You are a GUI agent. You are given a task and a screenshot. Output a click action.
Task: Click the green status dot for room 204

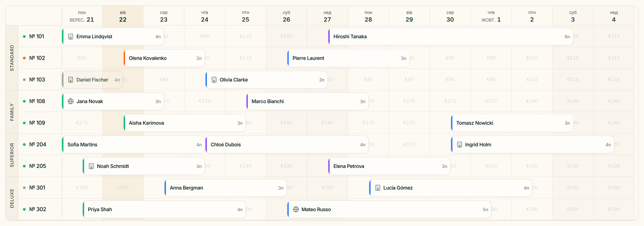click(x=24, y=145)
